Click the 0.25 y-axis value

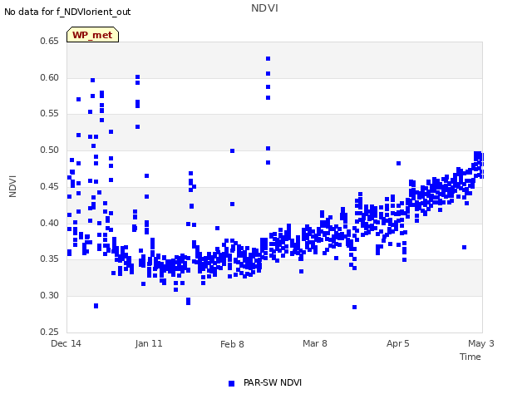tap(49, 332)
